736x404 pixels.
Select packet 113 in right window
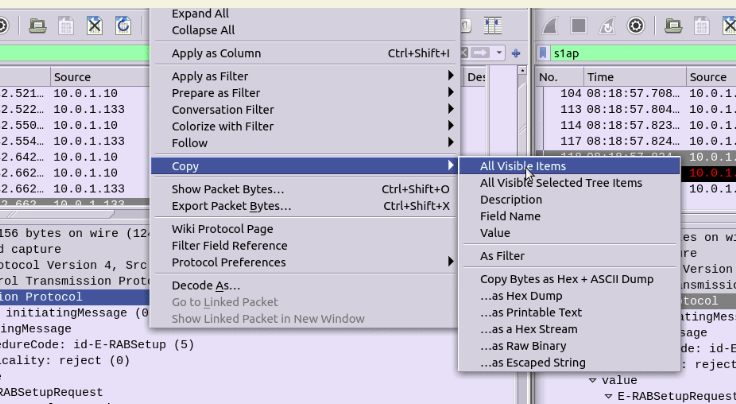[x=636, y=109]
